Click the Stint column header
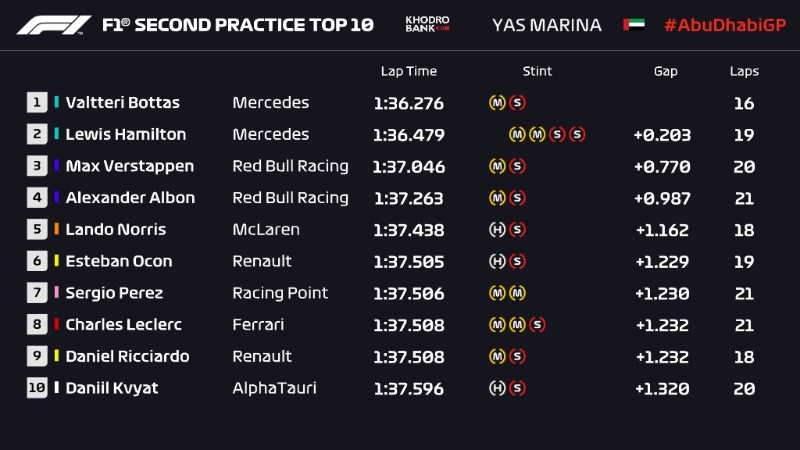800x450 pixels. pos(537,71)
